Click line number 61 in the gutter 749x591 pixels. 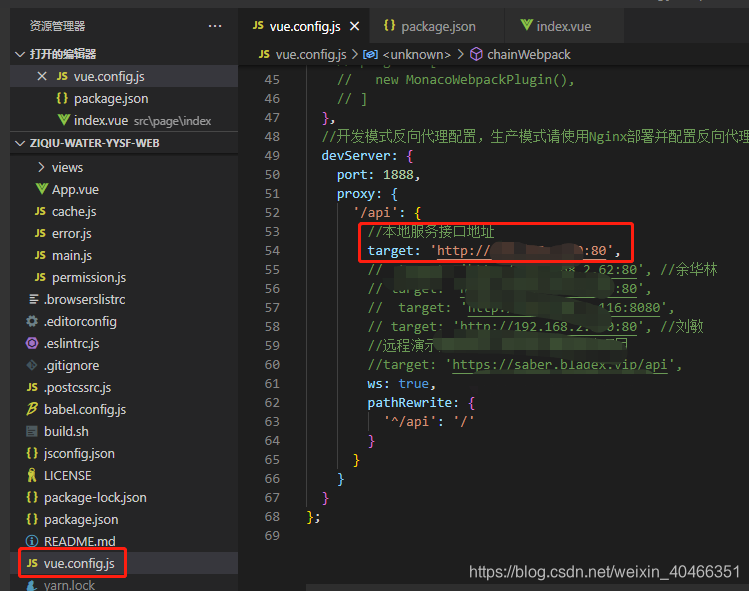(272, 384)
